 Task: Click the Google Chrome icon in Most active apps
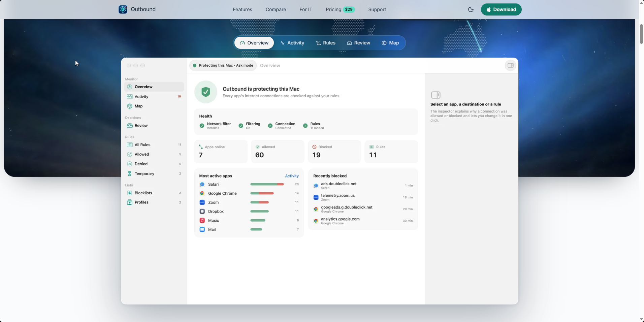(x=202, y=193)
